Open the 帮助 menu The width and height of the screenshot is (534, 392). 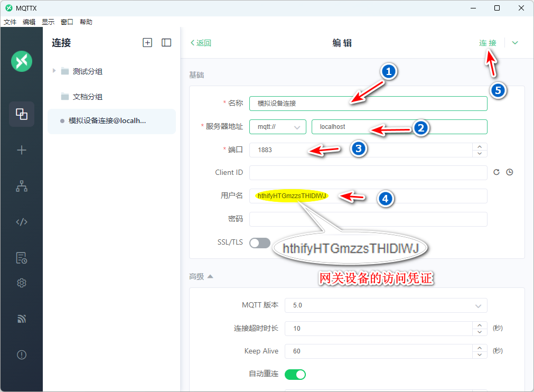point(86,22)
